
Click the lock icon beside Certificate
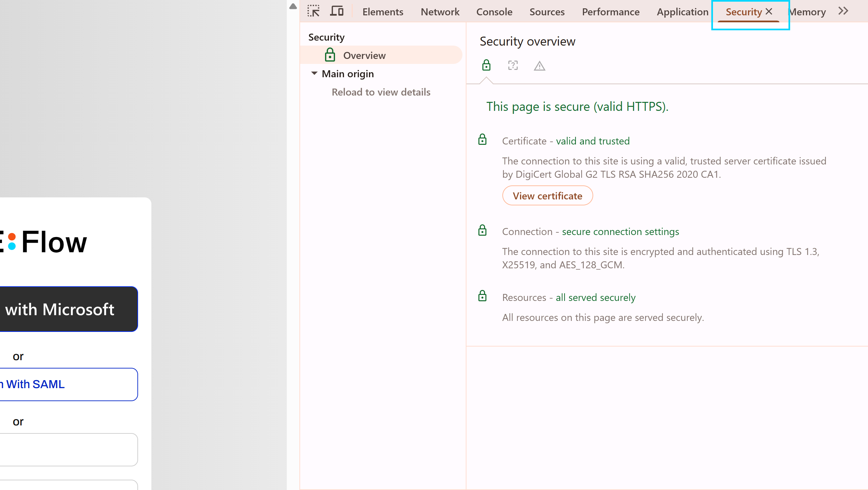tap(482, 139)
